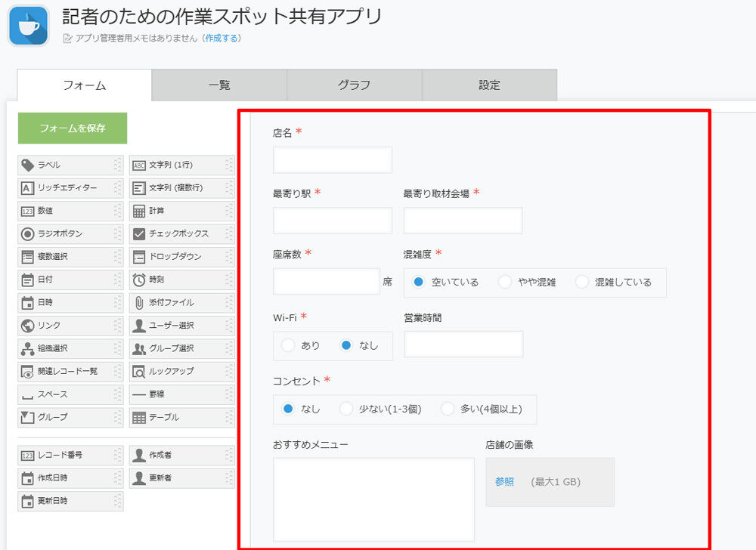Viewport: 756px width, 550px height.
Task: Click the おすすめメニュー text area
Action: point(373,499)
